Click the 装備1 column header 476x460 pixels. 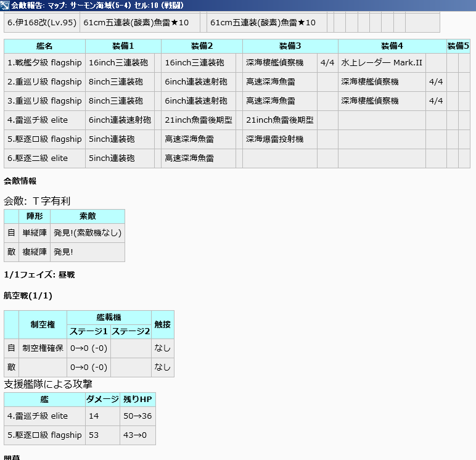click(123, 46)
